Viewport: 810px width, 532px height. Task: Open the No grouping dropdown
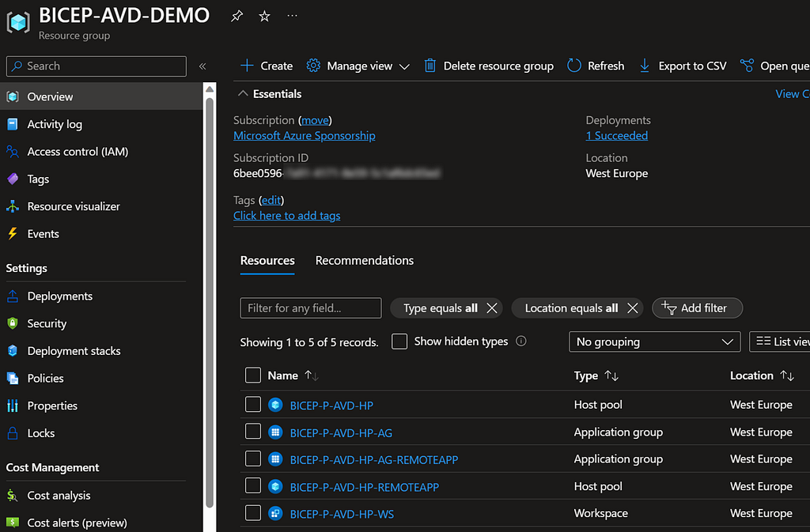[x=654, y=341]
